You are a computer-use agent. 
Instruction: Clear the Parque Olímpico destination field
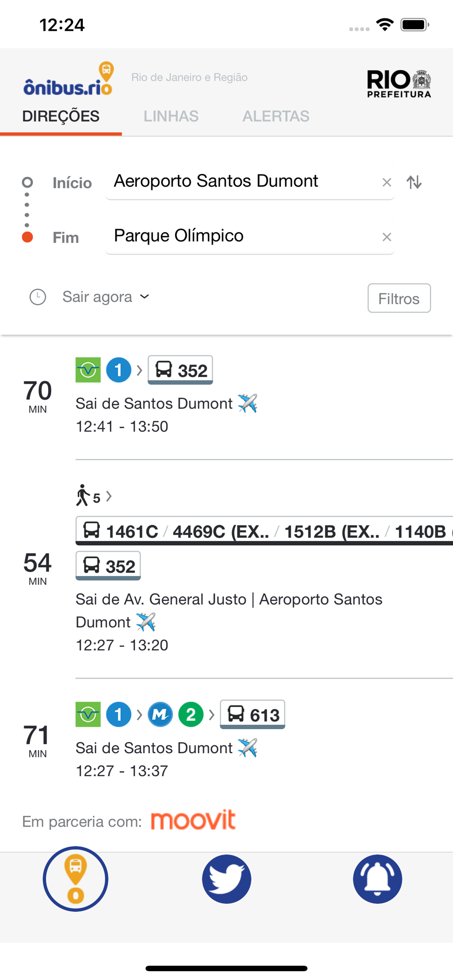pos(386,237)
